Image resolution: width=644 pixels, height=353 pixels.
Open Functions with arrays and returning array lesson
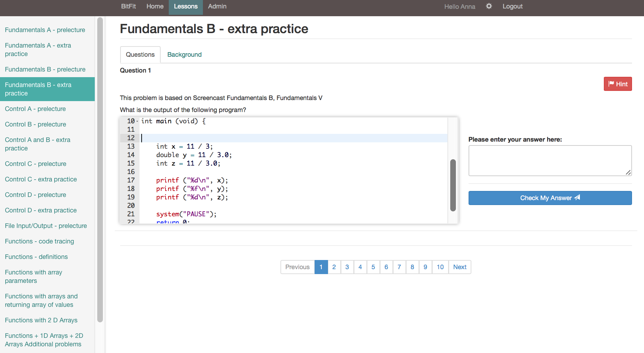point(41,301)
